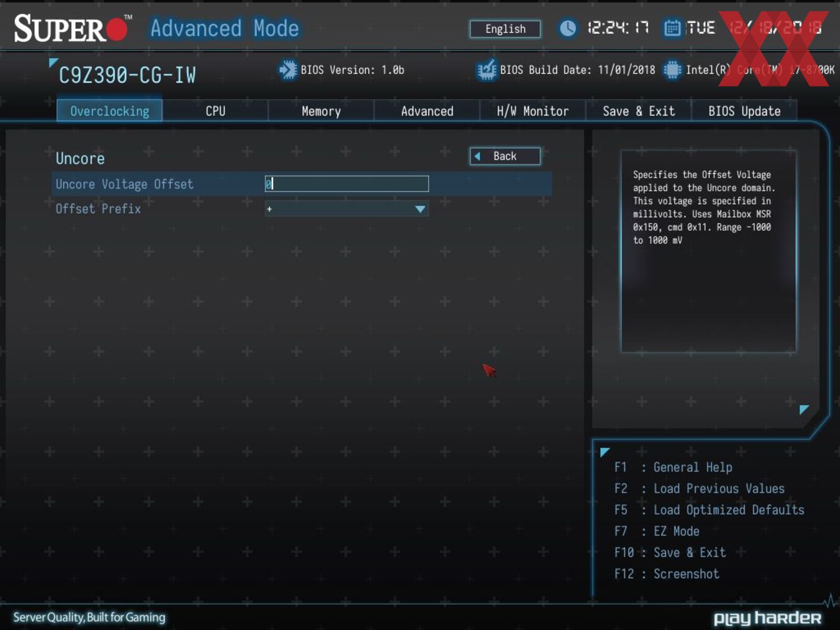This screenshot has width=840, height=630.
Task: Focus the Uncore Voltage Offset input field
Action: pyautogui.click(x=346, y=183)
